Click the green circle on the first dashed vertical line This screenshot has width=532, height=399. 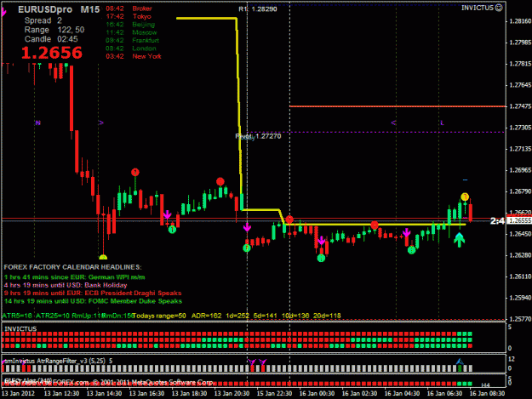tap(247, 248)
